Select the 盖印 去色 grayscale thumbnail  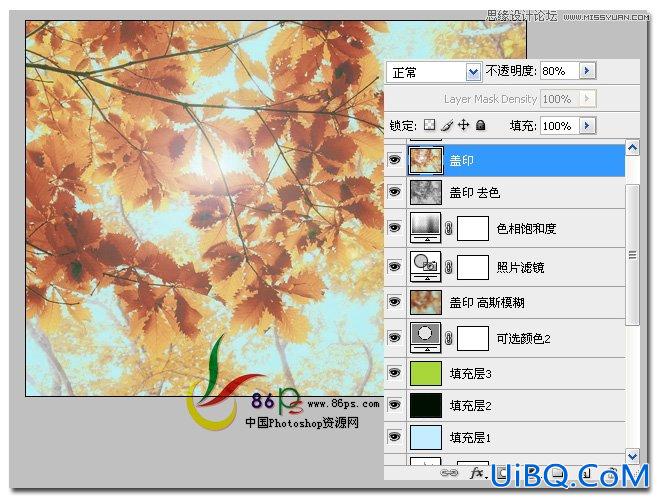coord(426,192)
